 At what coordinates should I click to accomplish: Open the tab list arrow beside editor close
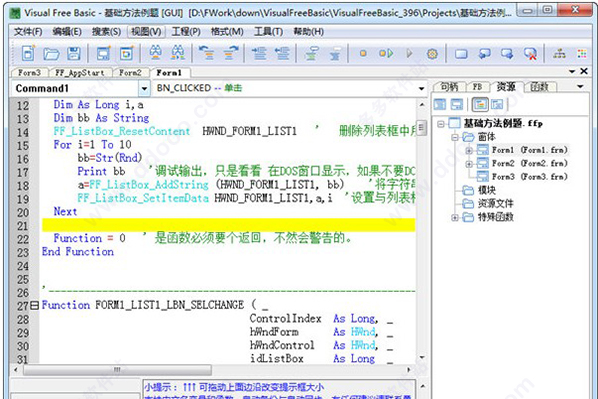(572, 71)
